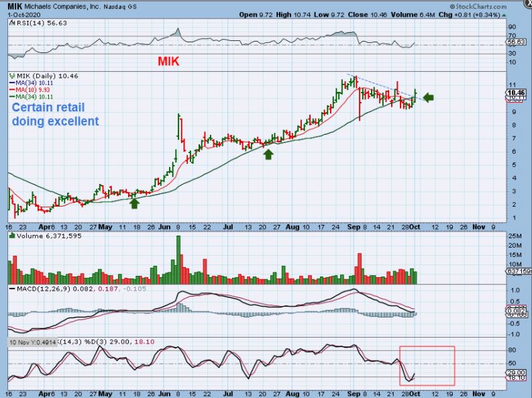The width and height of the screenshot is (532, 398).
Task: Click the green MA(34) 10.11 legend text
Action: click(34, 97)
